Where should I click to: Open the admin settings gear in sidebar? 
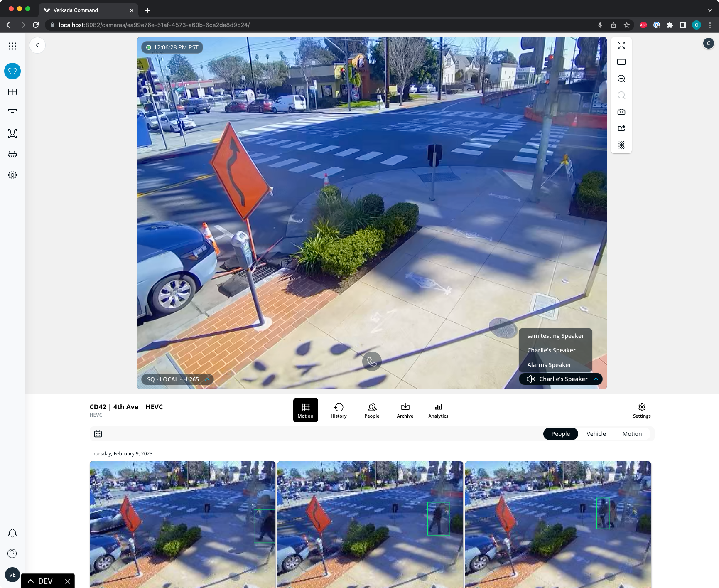tap(12, 175)
